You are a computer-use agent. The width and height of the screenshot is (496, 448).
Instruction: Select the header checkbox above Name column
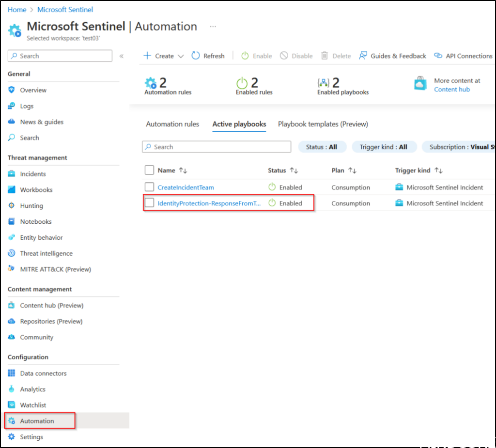(x=149, y=170)
